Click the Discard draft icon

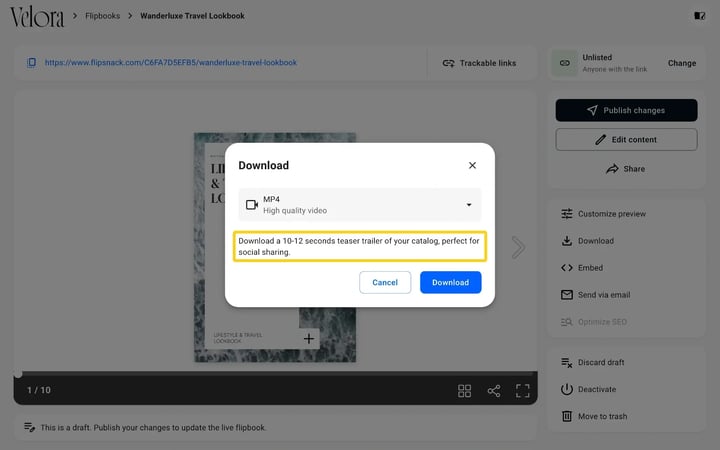point(567,363)
